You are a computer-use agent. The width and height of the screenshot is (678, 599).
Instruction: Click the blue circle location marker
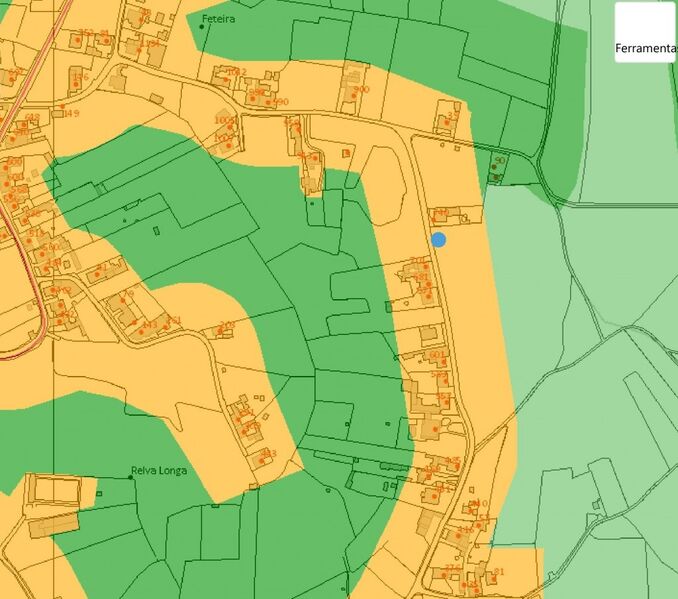(x=438, y=239)
